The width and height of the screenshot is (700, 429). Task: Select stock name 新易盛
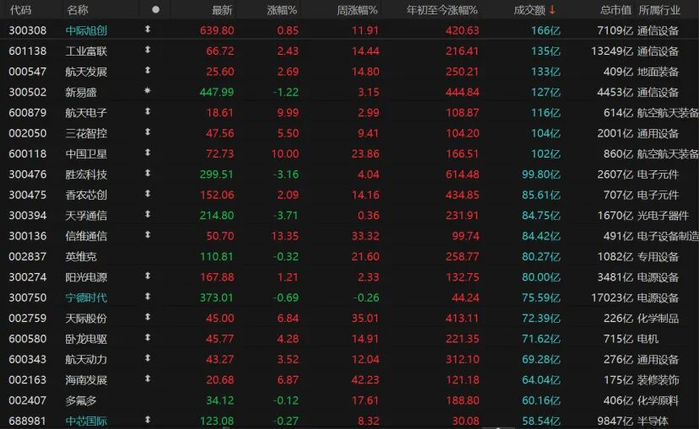(81, 92)
